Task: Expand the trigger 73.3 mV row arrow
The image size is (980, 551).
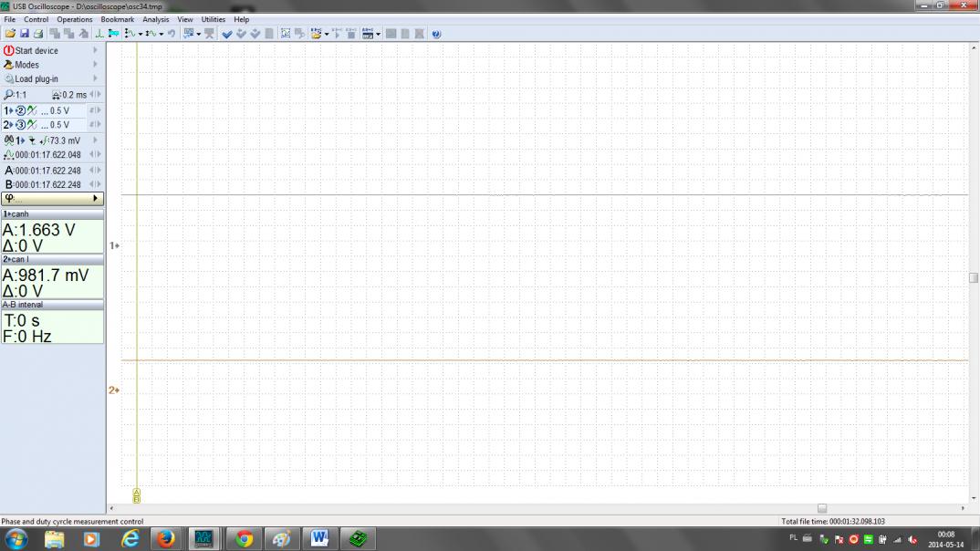Action: coord(96,140)
